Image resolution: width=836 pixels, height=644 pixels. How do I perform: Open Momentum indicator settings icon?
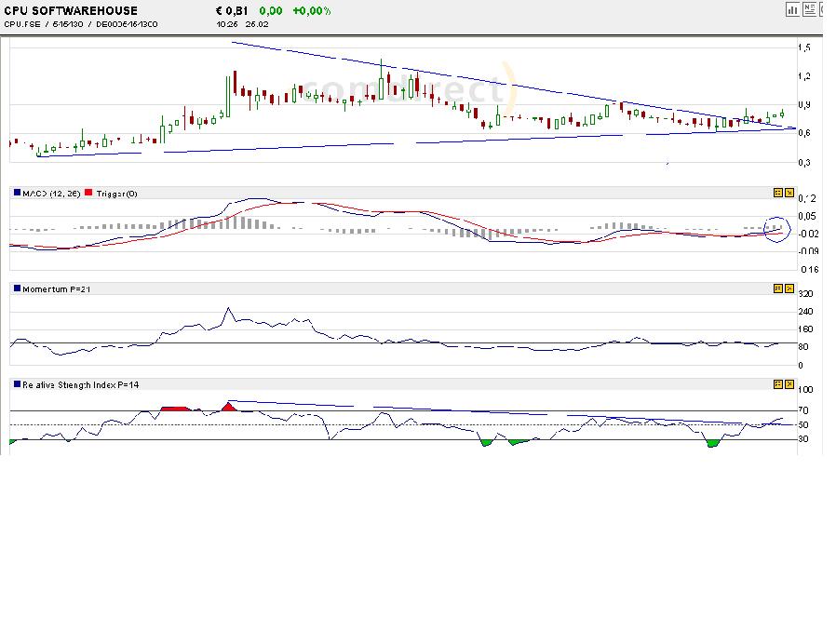pyautogui.click(x=778, y=288)
